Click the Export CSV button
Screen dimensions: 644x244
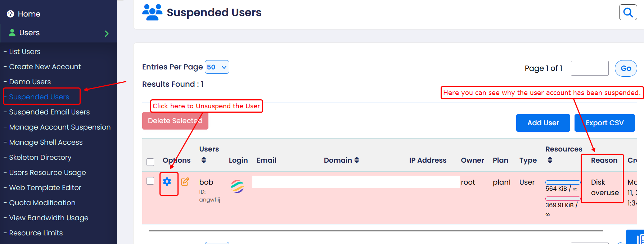coord(604,123)
